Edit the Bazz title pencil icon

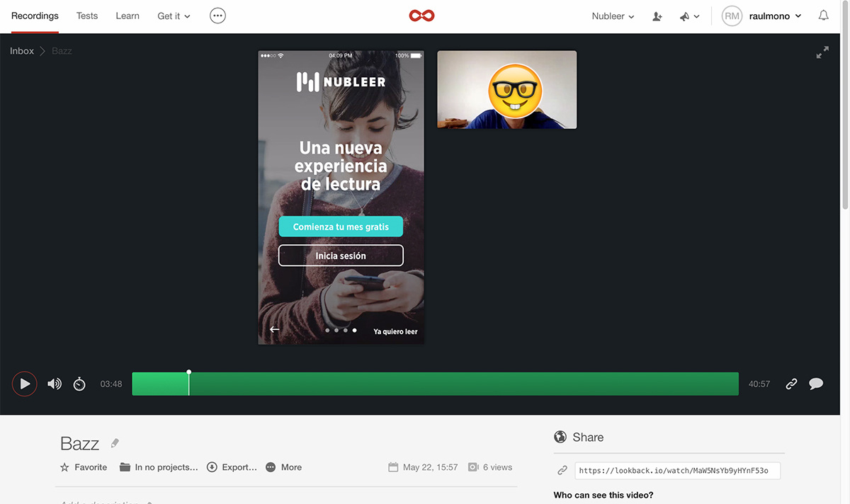pos(115,444)
